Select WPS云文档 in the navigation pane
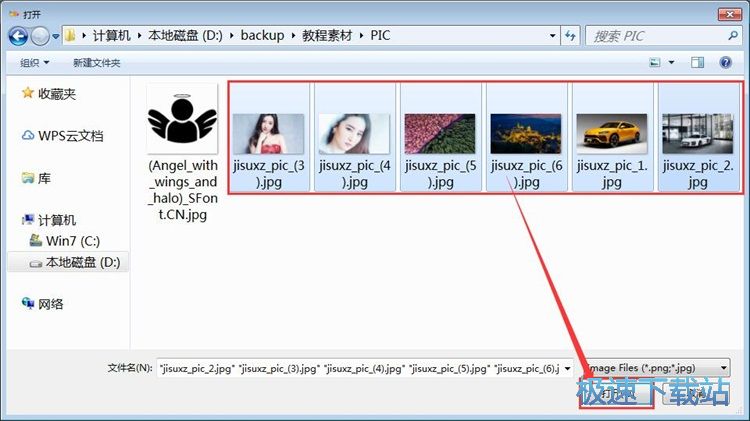The height and width of the screenshot is (421, 750). pyautogui.click(x=70, y=136)
